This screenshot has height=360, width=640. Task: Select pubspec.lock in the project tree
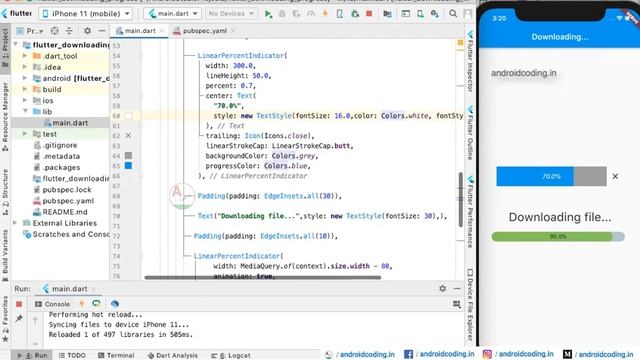point(62,189)
